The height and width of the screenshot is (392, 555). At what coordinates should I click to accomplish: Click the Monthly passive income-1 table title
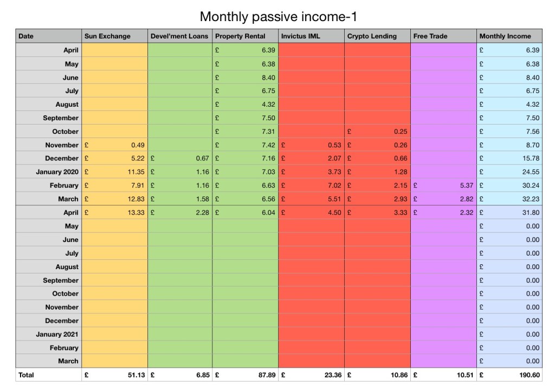pyautogui.click(x=278, y=16)
